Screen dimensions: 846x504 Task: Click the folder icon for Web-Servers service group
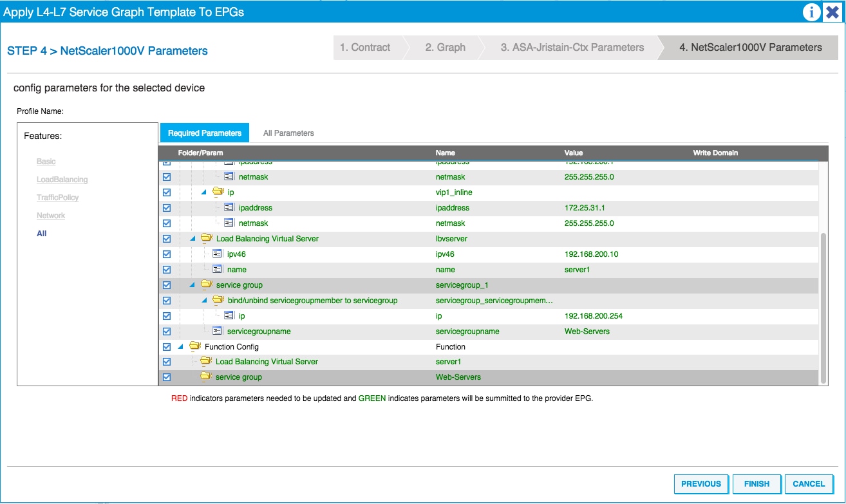[x=206, y=377]
